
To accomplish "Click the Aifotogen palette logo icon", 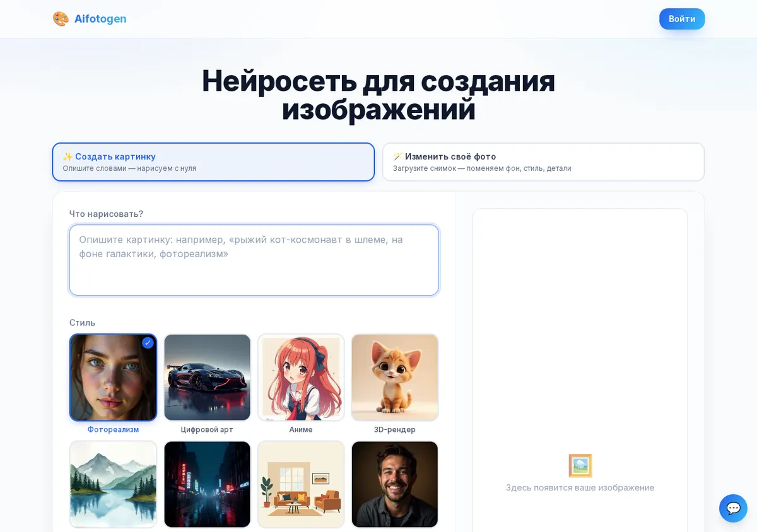I will [61, 19].
